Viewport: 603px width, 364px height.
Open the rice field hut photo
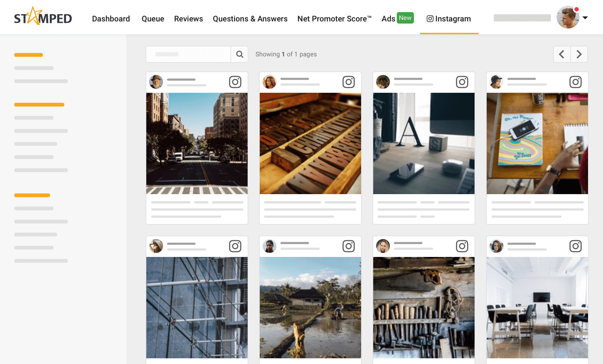310,308
